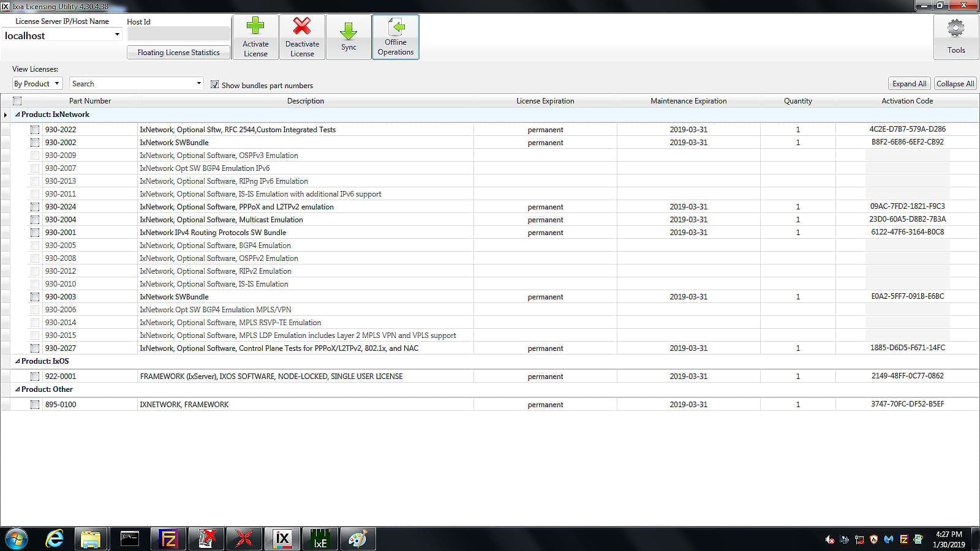This screenshot has height=551, width=980.
Task: Open FileZilla from the taskbar
Action: (x=168, y=539)
